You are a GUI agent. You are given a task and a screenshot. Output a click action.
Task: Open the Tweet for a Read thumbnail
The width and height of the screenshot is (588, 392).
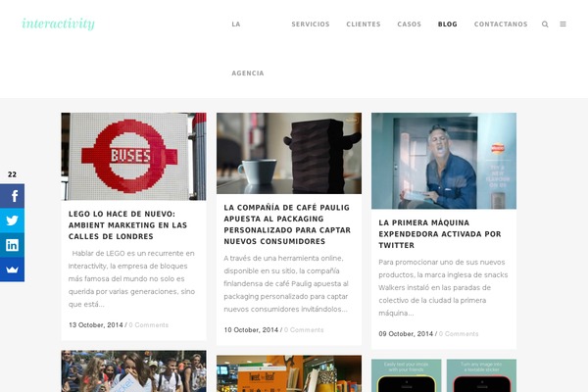(289, 373)
